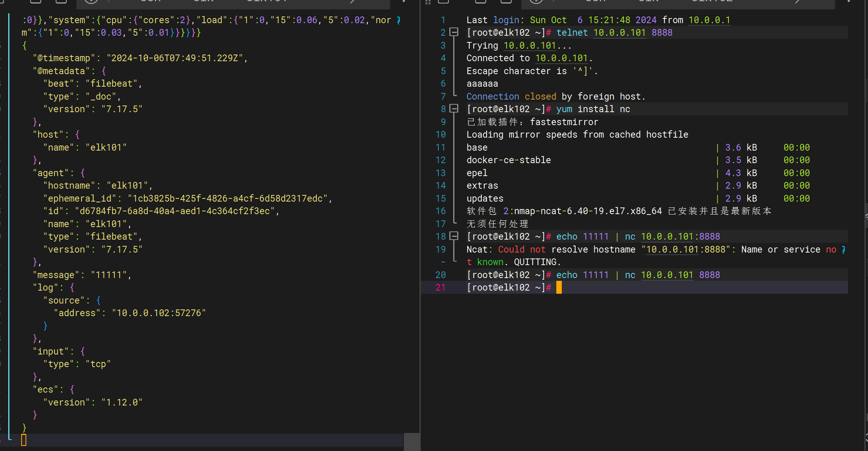The image size is (868, 451).
Task: Click the "version": "1.12.0" line under ecs
Action: tap(93, 402)
